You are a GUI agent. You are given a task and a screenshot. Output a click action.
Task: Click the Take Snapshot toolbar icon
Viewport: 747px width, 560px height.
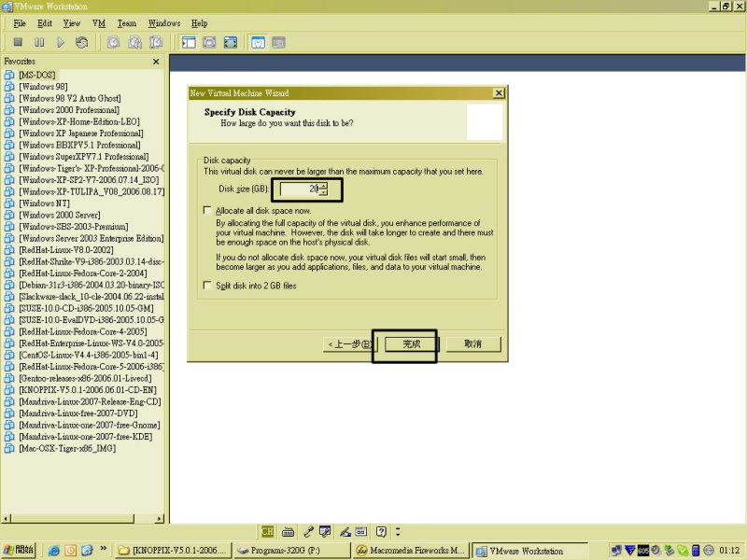tap(113, 42)
